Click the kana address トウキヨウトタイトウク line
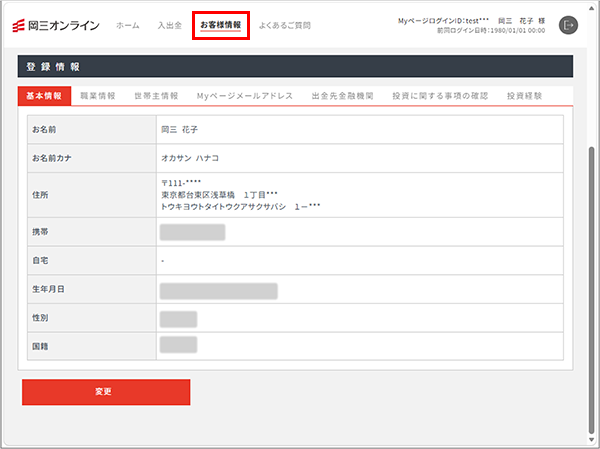600x449 pixels. 240,207
